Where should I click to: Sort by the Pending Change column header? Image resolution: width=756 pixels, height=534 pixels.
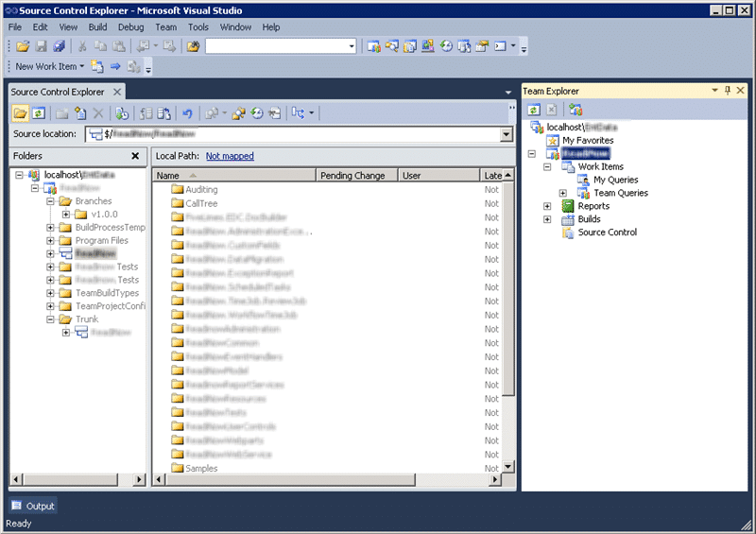pos(357,176)
